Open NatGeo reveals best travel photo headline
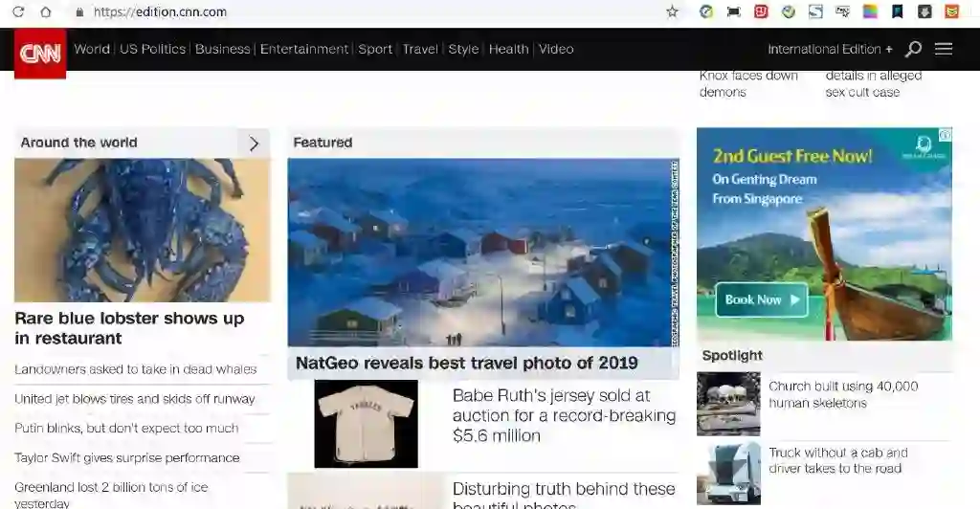The height and width of the screenshot is (509, 980). pyautogui.click(x=467, y=363)
